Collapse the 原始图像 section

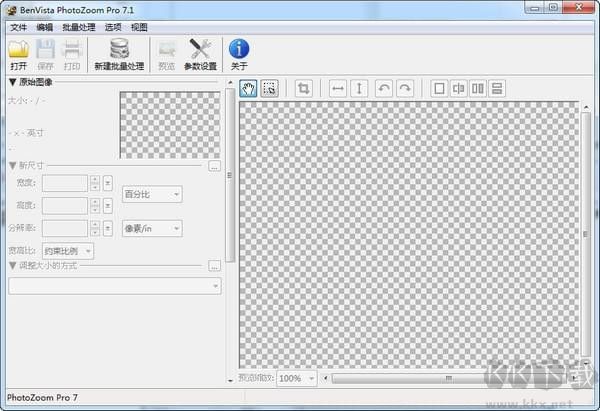click(13, 82)
